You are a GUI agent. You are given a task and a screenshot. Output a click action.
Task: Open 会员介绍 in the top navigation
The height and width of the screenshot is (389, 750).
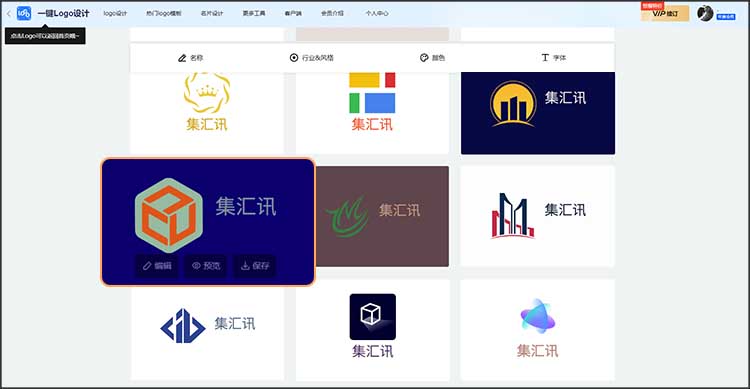332,13
